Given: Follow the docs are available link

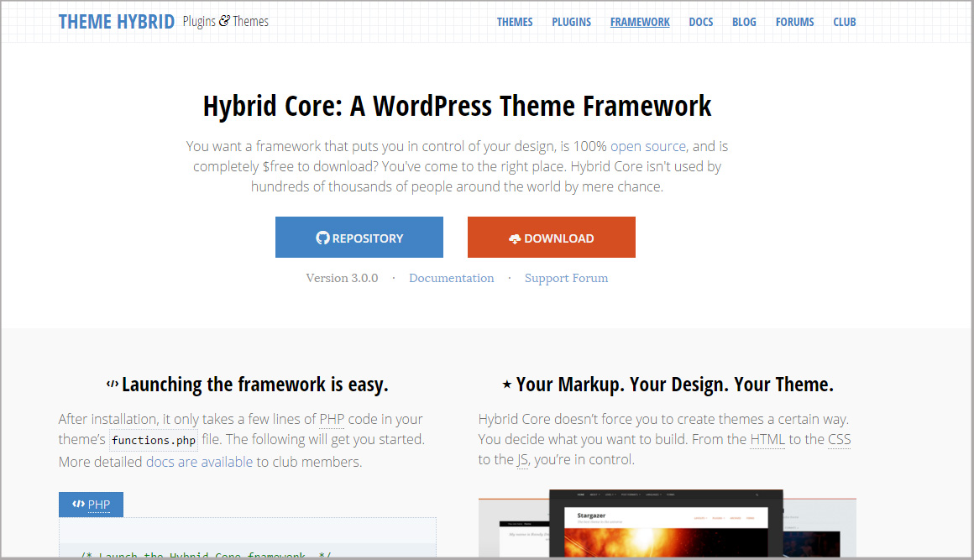Looking at the screenshot, I should coord(199,462).
